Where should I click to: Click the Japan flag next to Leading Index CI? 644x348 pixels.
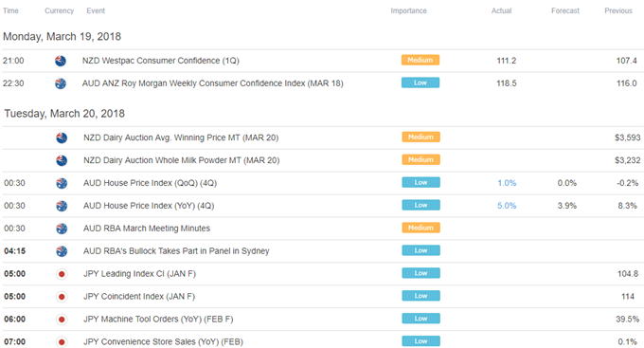coord(62,274)
